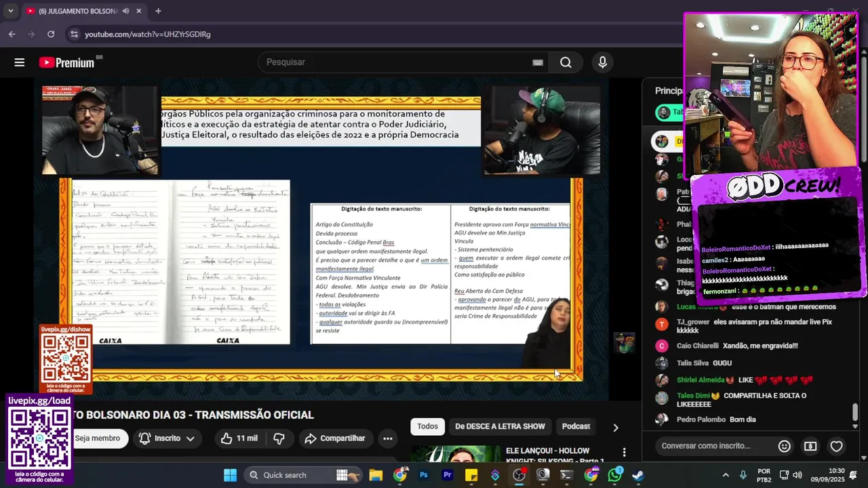Switch POR PTB2 keyboard language

click(x=764, y=475)
